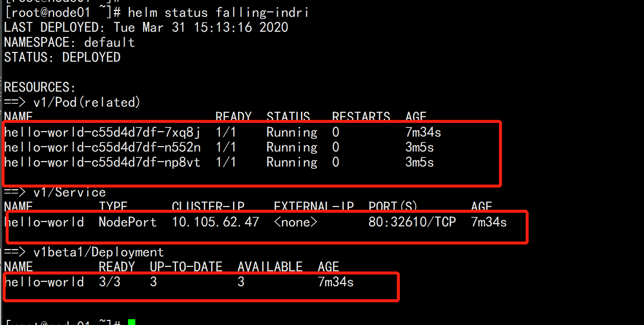Click the 7m34s age of the service
This screenshot has width=644, height=325.
click(x=489, y=222)
